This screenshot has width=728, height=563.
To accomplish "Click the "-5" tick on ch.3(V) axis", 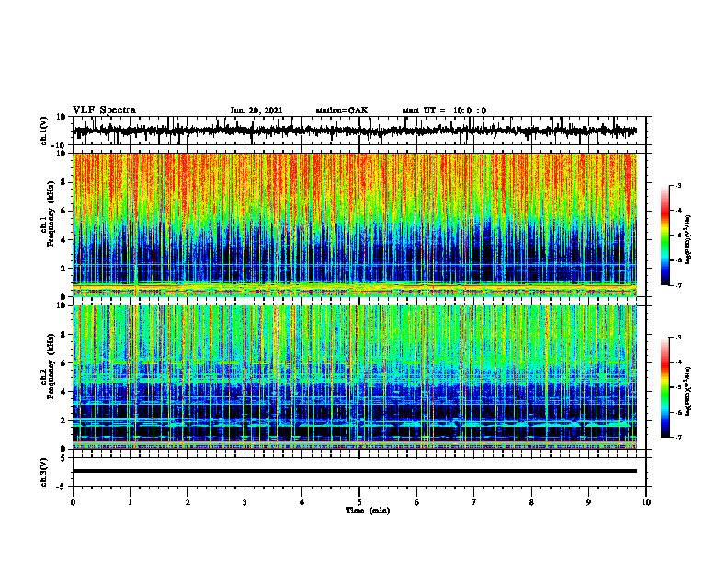I will click(63, 487).
